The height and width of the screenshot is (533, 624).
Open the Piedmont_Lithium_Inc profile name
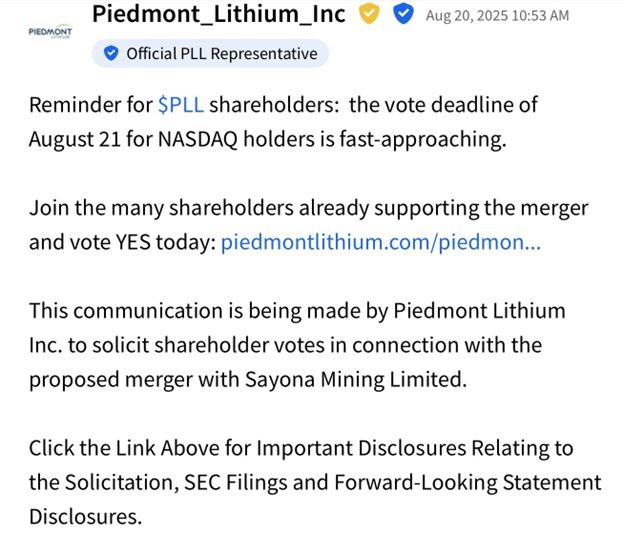[x=219, y=15]
